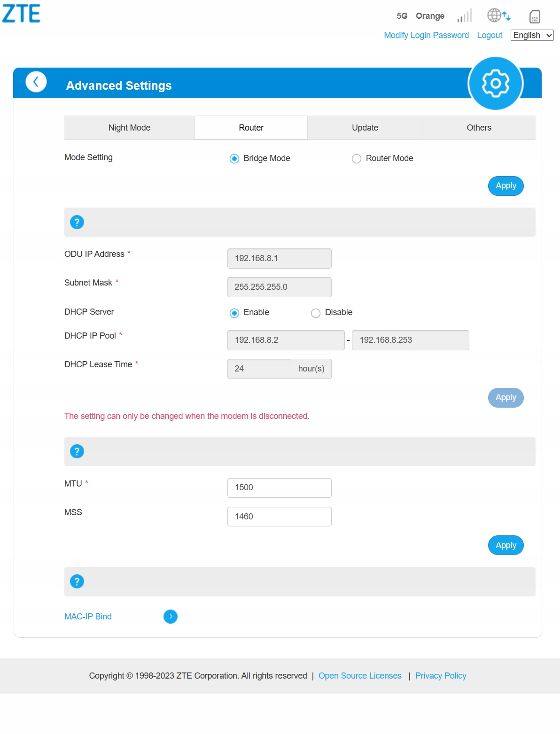
Task: Click the MSS input field
Action: pyautogui.click(x=280, y=517)
